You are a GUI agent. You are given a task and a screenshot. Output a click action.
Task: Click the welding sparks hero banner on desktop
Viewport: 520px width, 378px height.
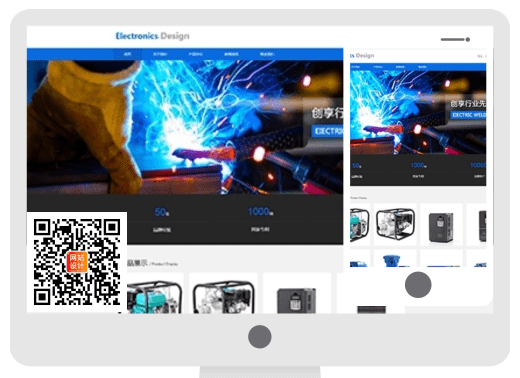pos(185,127)
